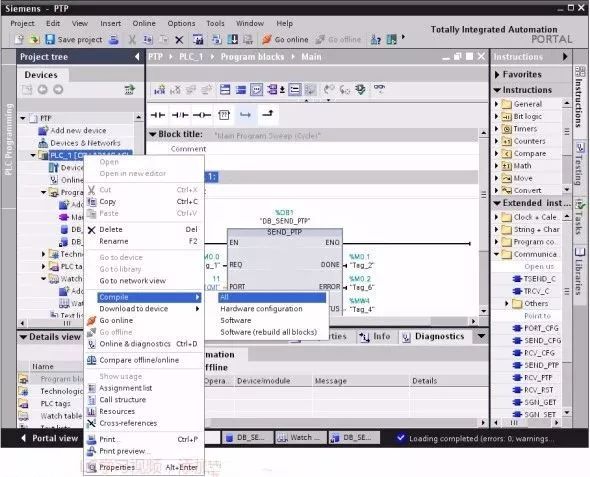This screenshot has height=477, width=590.
Task: Collapse the Instructions section
Action: [497, 90]
